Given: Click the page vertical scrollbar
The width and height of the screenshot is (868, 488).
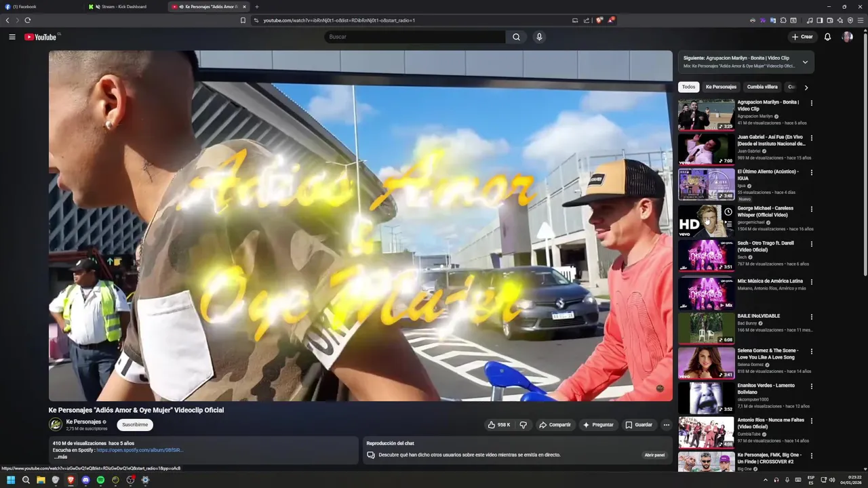Looking at the screenshot, I should coord(865,156).
